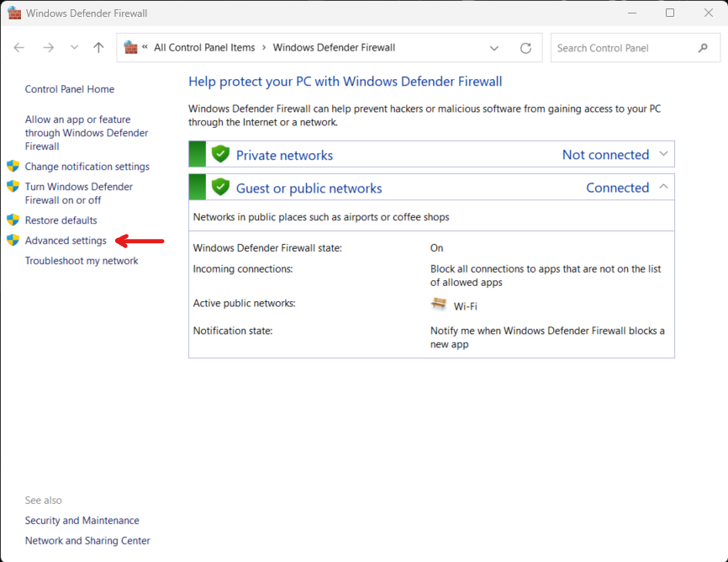The width and height of the screenshot is (728, 562).
Task: Click the Not connected status text
Action: (605, 155)
